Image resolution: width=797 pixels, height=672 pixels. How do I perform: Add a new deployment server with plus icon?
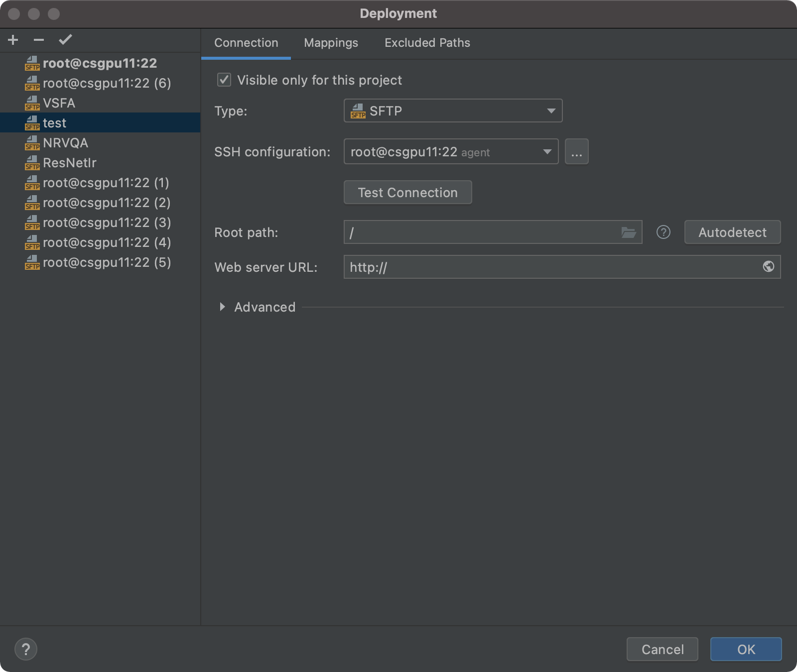point(13,40)
